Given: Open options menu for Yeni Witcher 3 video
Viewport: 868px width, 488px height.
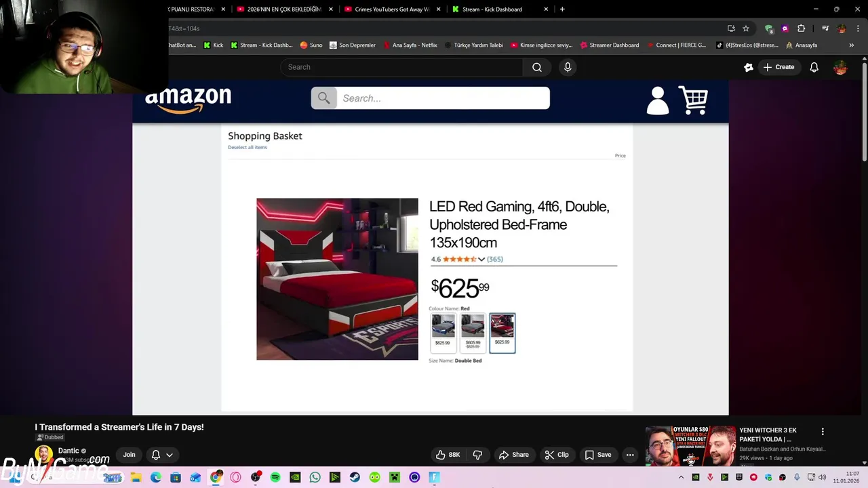Looking at the screenshot, I should [823, 432].
